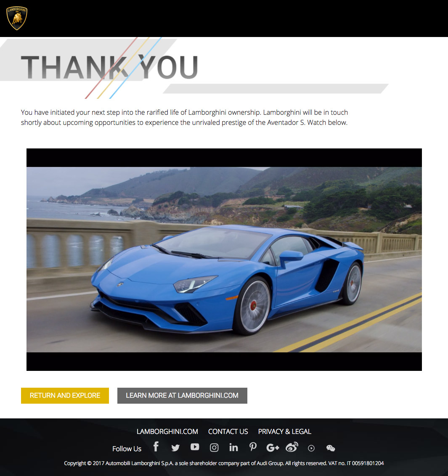Viewport: 448px width, 476px height.
Task: Open Lamborghini's Facebook page
Action: coord(156,447)
